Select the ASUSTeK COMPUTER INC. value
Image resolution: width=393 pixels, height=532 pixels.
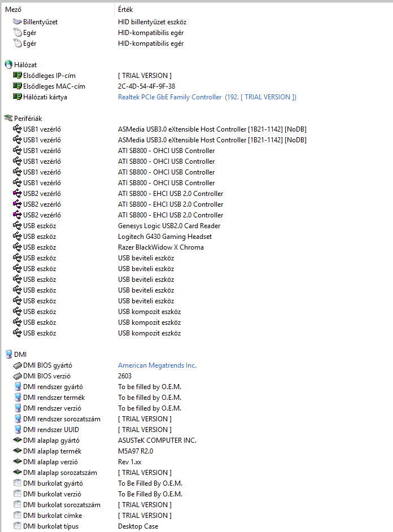tap(158, 441)
